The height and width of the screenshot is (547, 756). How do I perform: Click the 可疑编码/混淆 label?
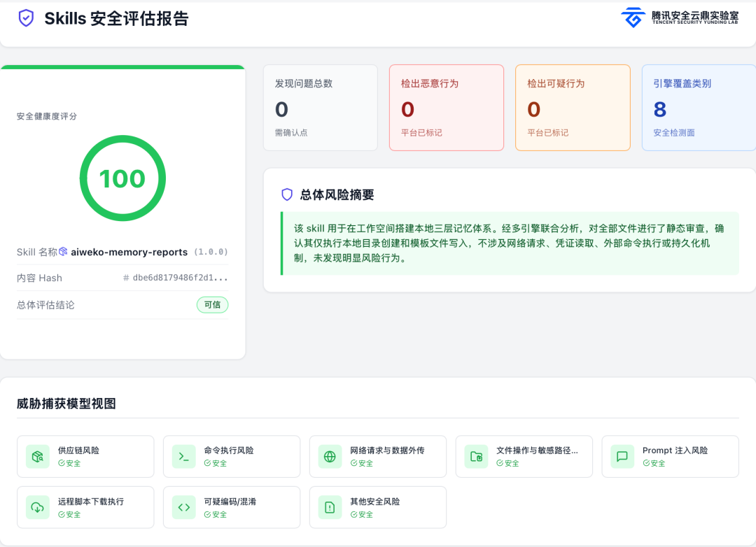pyautogui.click(x=230, y=502)
